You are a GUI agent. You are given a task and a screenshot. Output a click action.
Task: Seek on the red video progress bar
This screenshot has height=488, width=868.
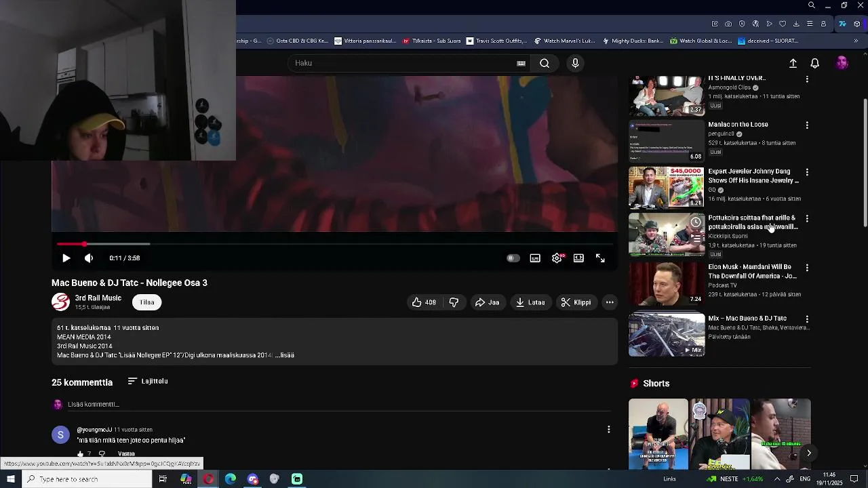click(x=334, y=243)
